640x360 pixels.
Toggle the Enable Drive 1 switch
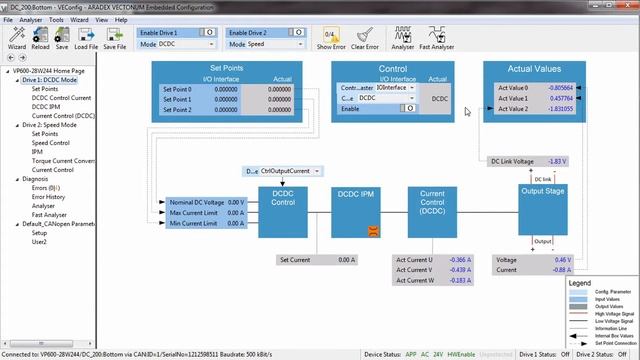(207, 32)
